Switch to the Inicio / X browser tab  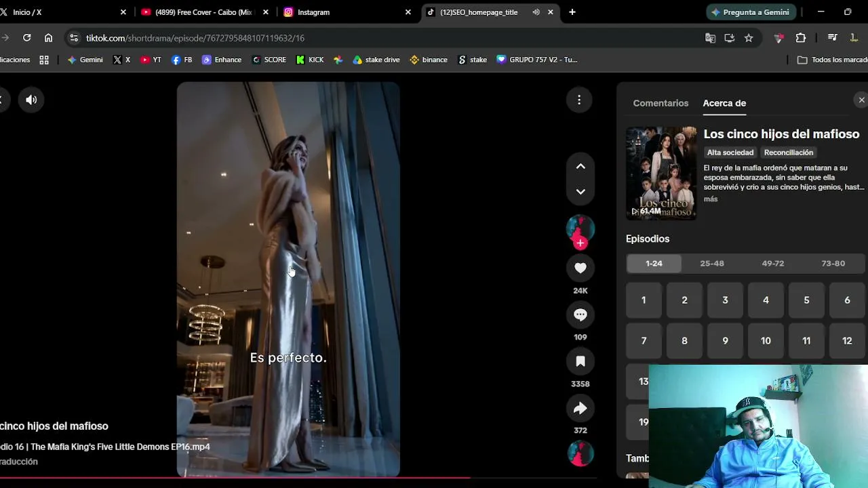coord(65,12)
